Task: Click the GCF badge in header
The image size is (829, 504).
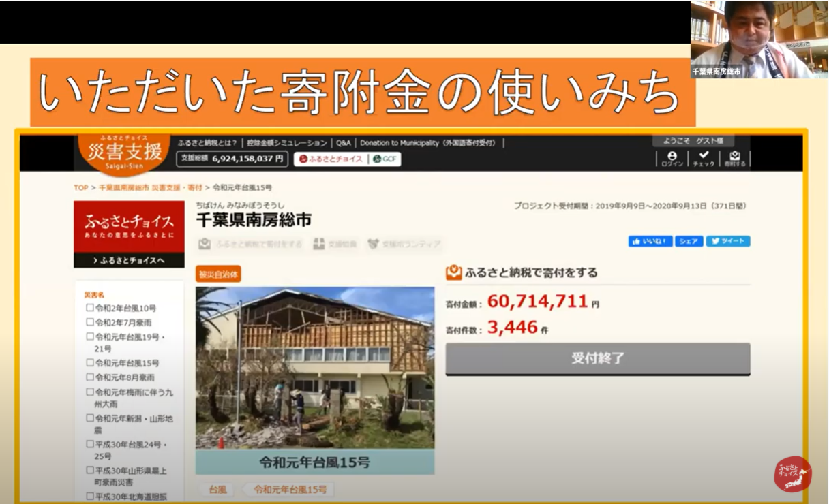Action: (386, 159)
